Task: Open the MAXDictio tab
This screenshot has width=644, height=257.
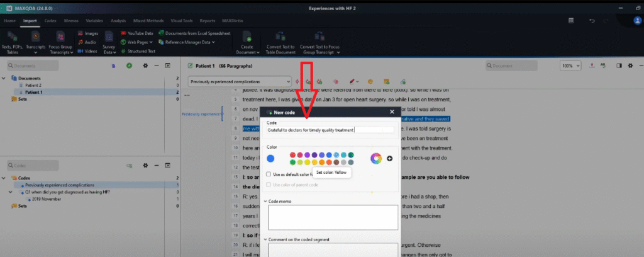Action: (x=233, y=21)
